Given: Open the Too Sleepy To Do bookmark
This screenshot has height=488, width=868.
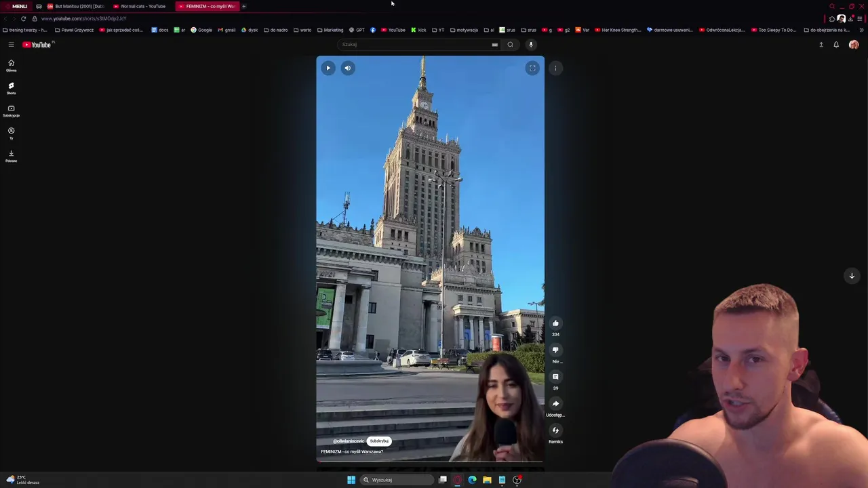Looking at the screenshot, I should [x=774, y=30].
